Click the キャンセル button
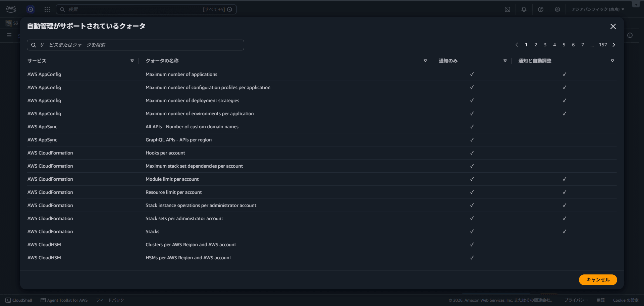Image resolution: width=644 pixels, height=306 pixels. pos(598,280)
